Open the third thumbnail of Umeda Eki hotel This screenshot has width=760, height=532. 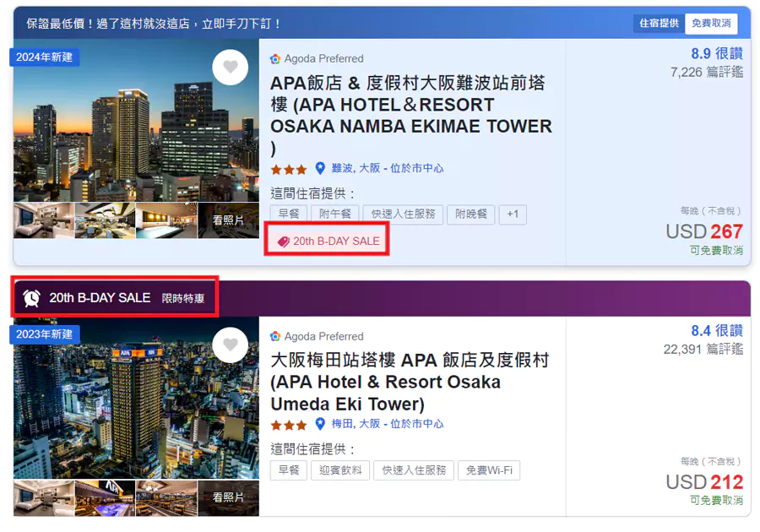point(166,497)
